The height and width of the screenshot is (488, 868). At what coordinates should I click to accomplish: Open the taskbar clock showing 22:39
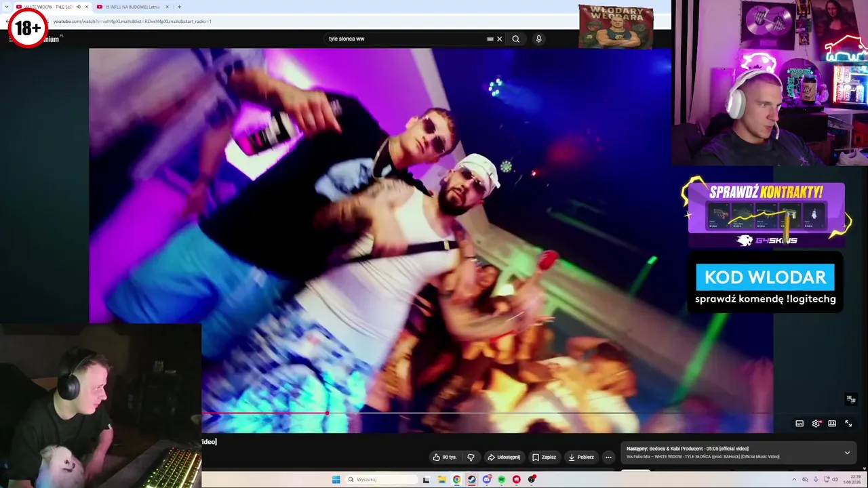pos(852,479)
